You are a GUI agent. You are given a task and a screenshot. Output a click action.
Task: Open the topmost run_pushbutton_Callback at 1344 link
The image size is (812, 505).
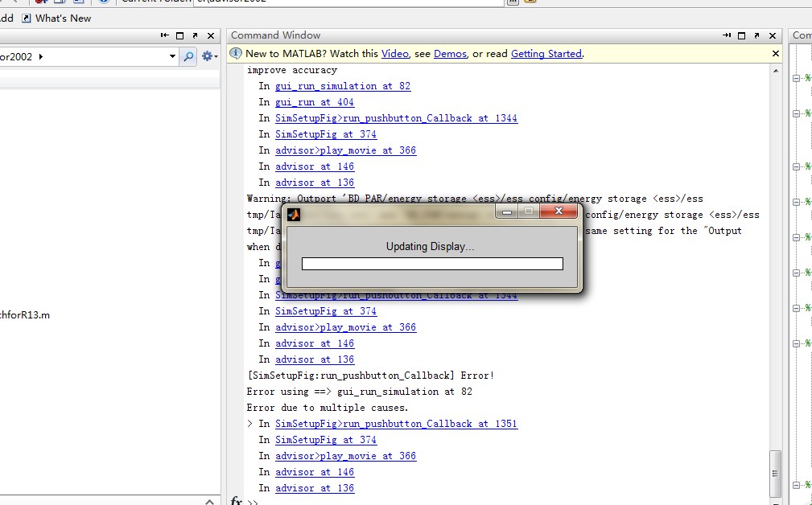point(396,118)
